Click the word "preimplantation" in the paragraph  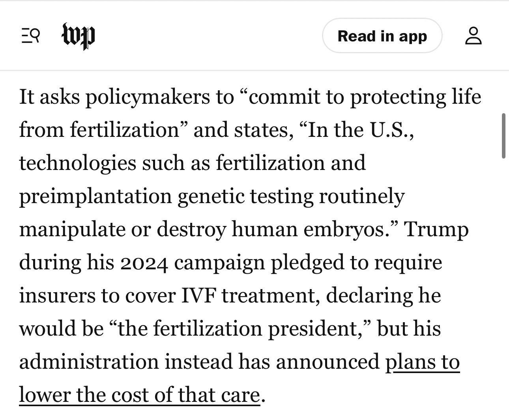coord(95,196)
